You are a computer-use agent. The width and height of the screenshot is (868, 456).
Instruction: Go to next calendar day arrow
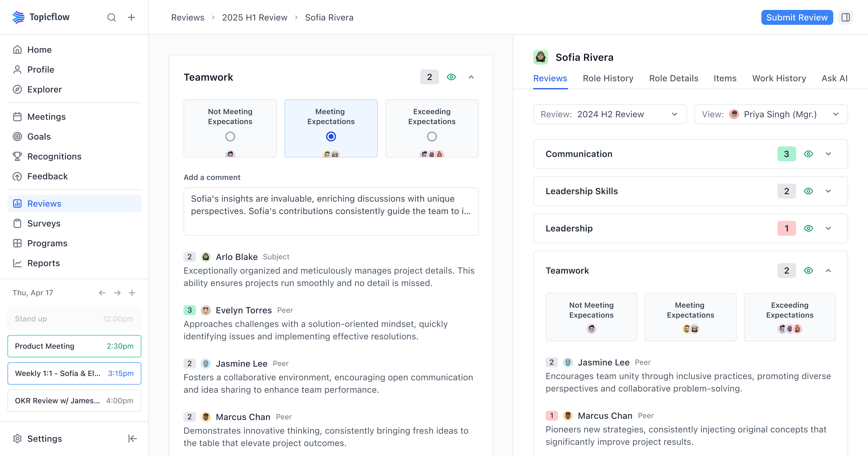click(117, 293)
